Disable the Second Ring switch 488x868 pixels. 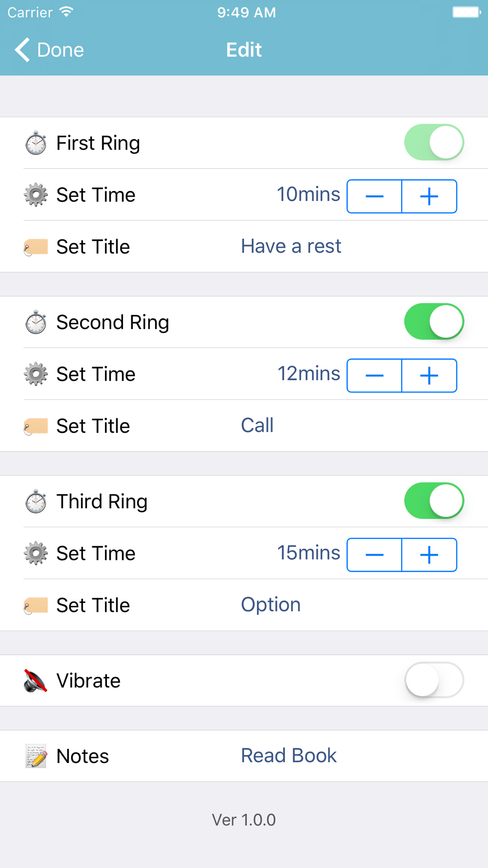[434, 322]
